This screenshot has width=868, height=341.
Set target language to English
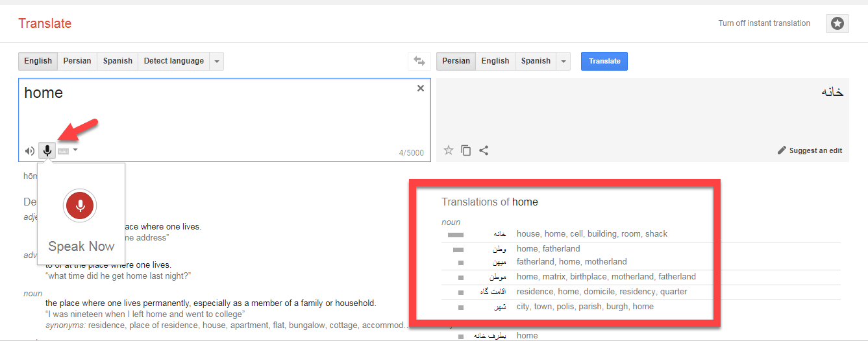pos(495,61)
